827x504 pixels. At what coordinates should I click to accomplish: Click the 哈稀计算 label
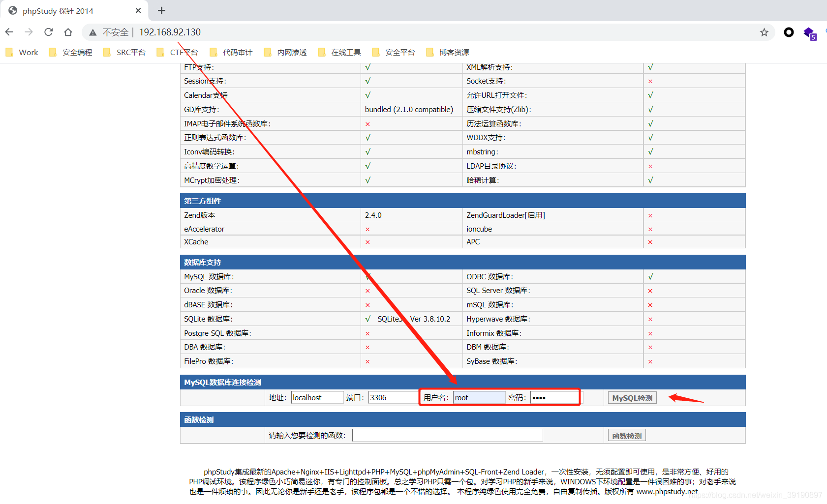pos(483,180)
